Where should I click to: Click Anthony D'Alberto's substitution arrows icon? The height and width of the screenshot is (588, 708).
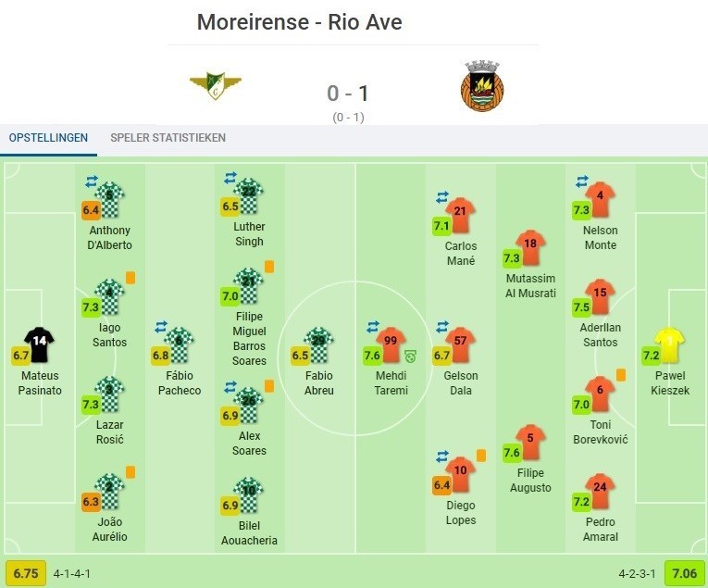[92, 182]
